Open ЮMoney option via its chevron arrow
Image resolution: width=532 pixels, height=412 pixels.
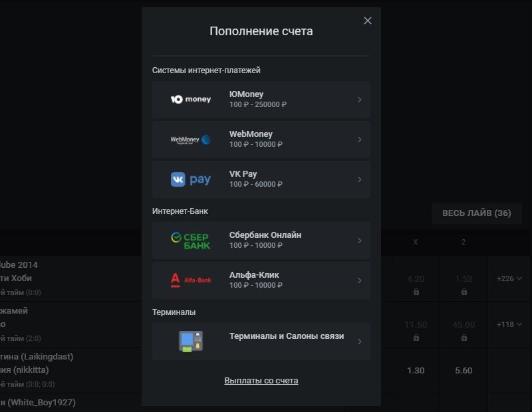[x=359, y=100]
